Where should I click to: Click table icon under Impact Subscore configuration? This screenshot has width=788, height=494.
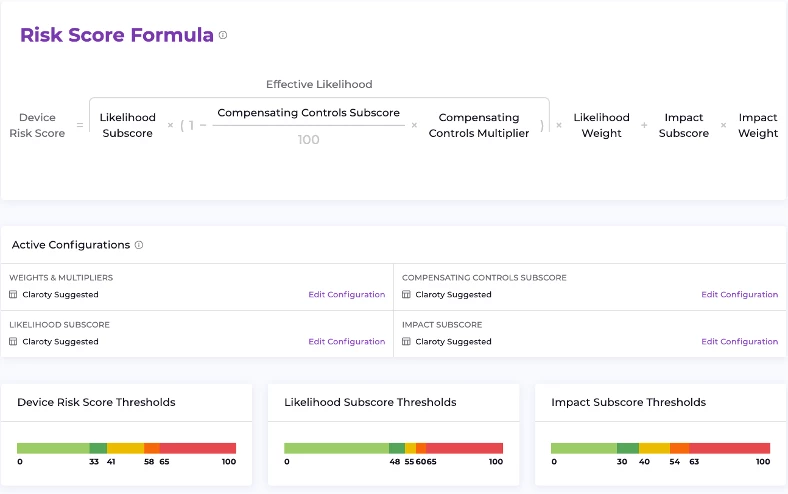pos(406,342)
